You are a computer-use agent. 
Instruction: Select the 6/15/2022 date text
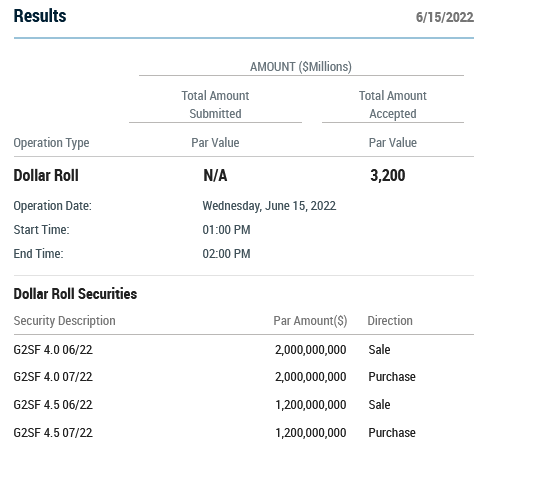point(444,17)
